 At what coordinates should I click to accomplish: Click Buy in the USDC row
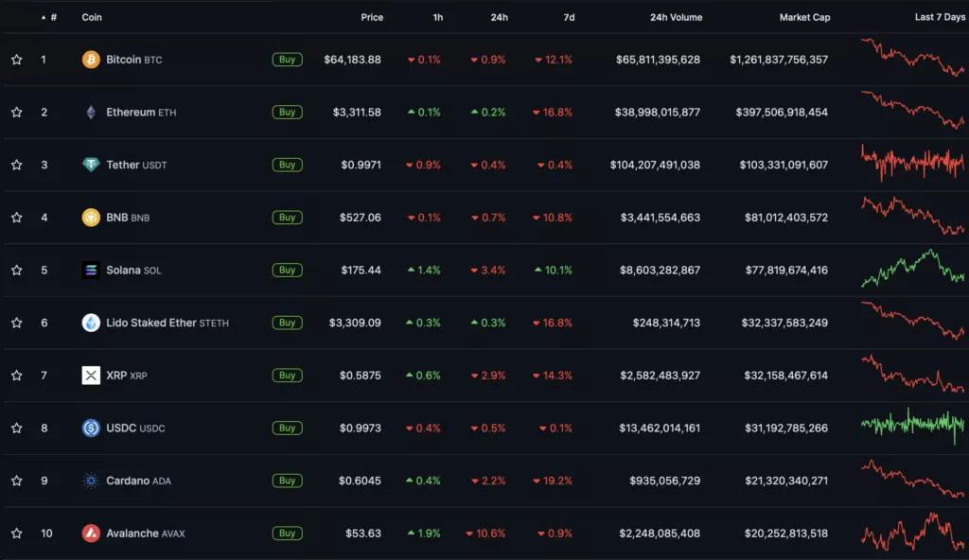click(x=288, y=428)
